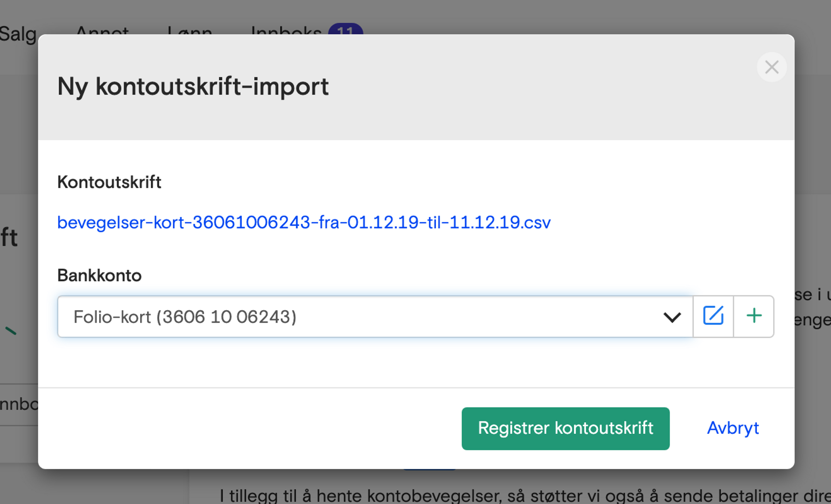Edit the selected bank account icon

coord(713,316)
